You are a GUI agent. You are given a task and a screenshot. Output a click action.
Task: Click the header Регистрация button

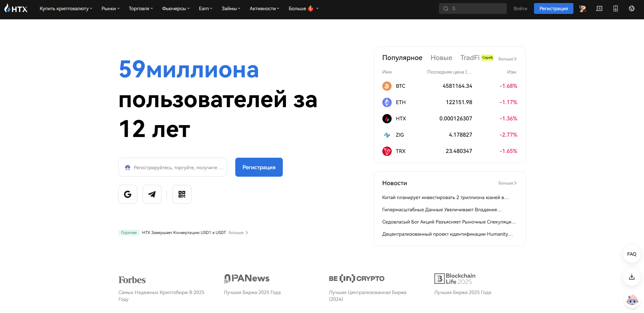(554, 8)
